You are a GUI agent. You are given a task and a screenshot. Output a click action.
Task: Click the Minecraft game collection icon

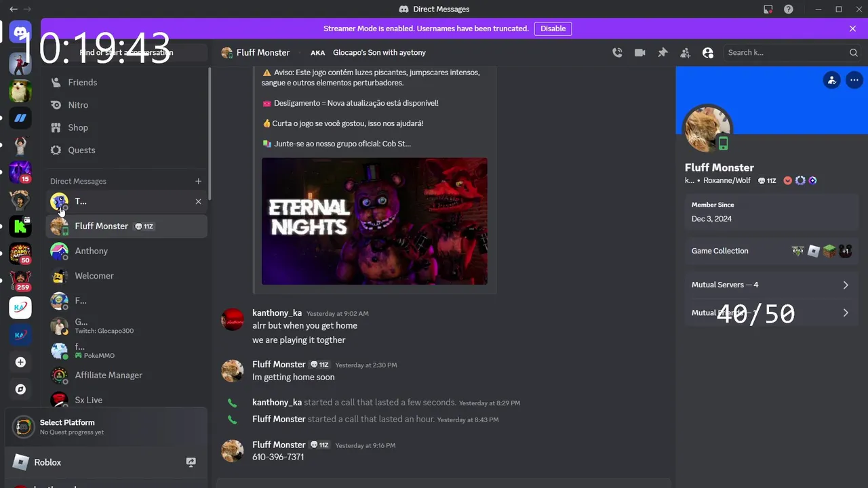(x=829, y=251)
